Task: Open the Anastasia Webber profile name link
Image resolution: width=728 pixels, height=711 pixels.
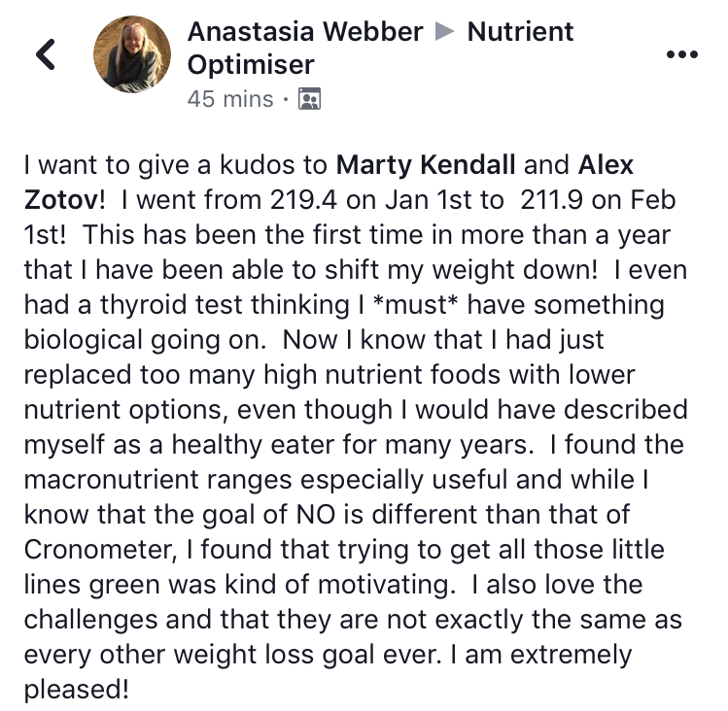Action: click(305, 31)
